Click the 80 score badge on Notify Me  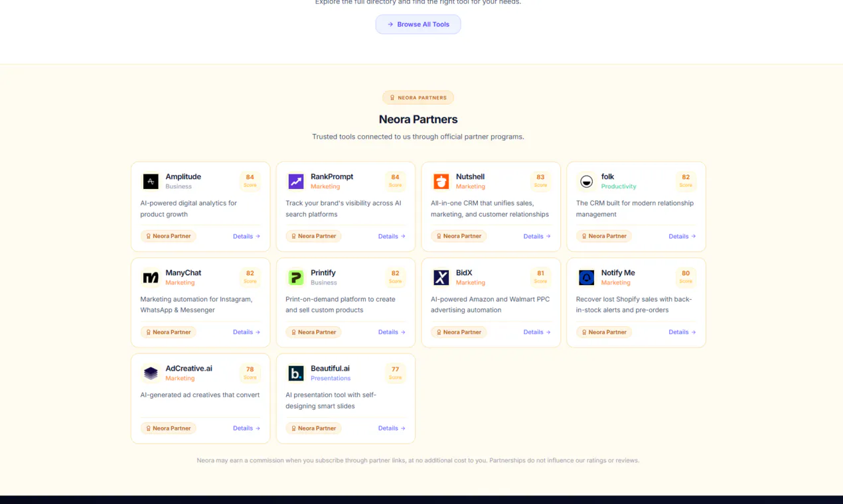point(686,277)
